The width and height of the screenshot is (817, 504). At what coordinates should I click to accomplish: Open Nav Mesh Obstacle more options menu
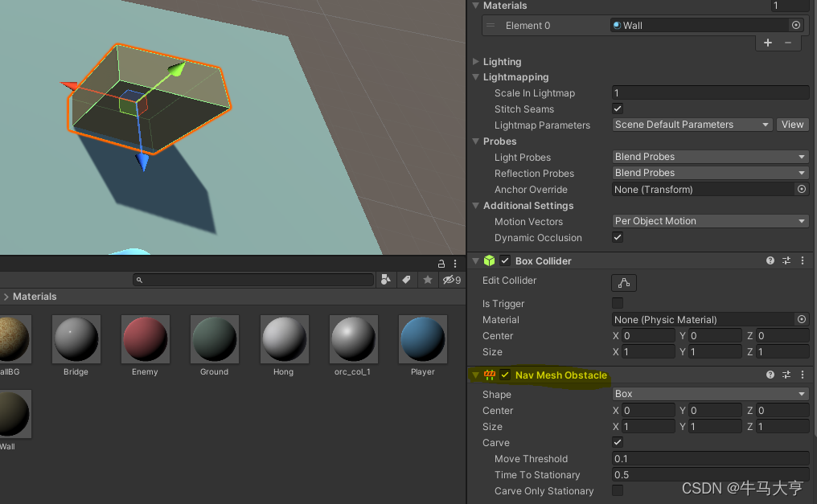pos(803,375)
